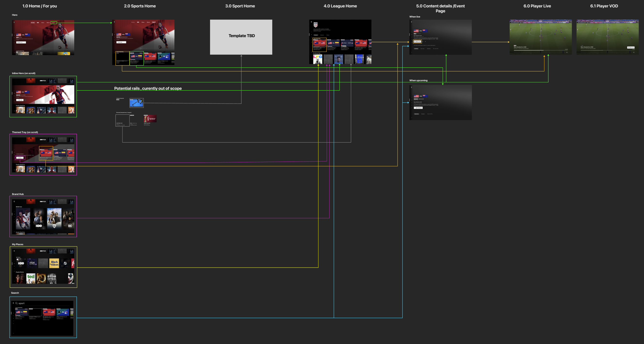This screenshot has width=644, height=344.
Task: Click Sharks vs Rangers card in Search results
Action: [x=63, y=314]
